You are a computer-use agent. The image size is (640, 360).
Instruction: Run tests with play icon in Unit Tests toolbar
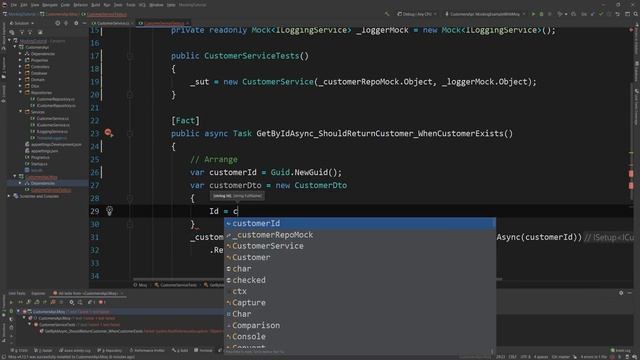point(11,302)
